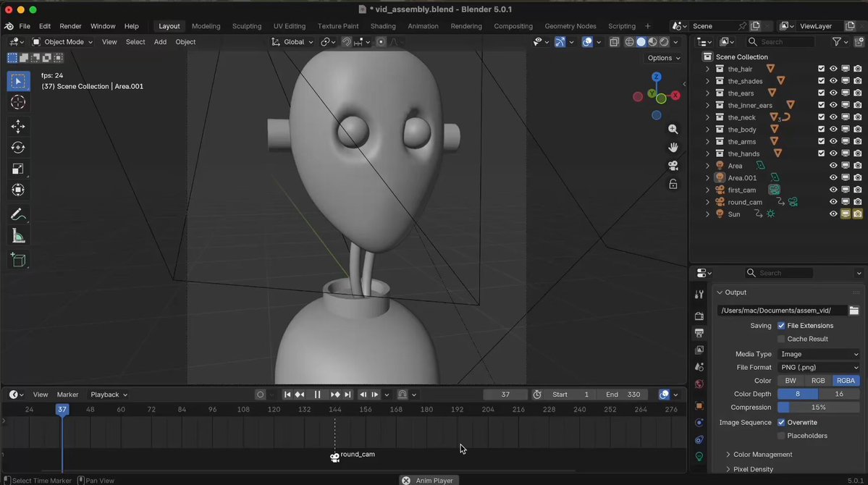Image resolution: width=868 pixels, height=485 pixels.
Task: Open the viewport Options dropdown
Action: coord(663,58)
